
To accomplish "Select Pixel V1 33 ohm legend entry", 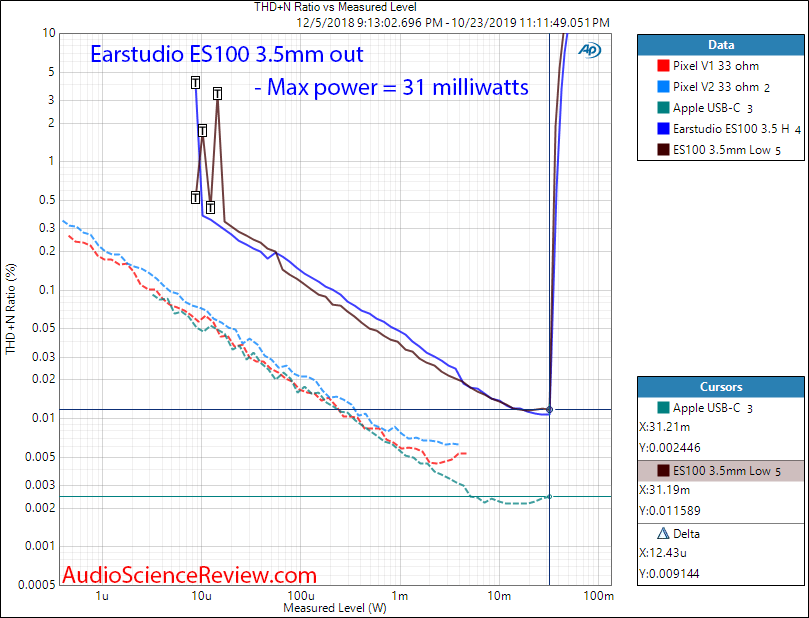I will tap(716, 66).
